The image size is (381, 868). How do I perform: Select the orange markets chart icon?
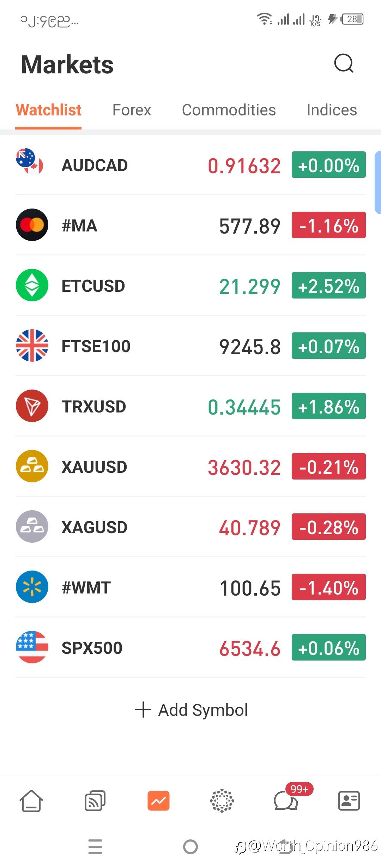pos(158,801)
